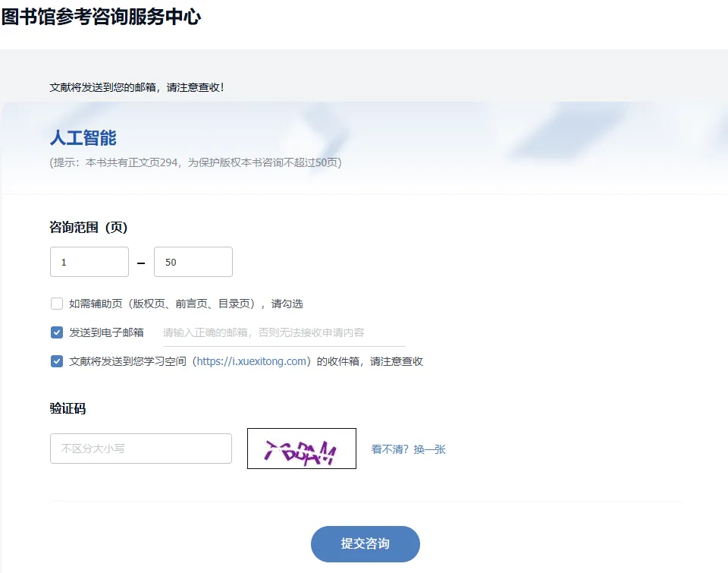Focus the email address input field
This screenshot has width=728, height=573.
(284, 332)
